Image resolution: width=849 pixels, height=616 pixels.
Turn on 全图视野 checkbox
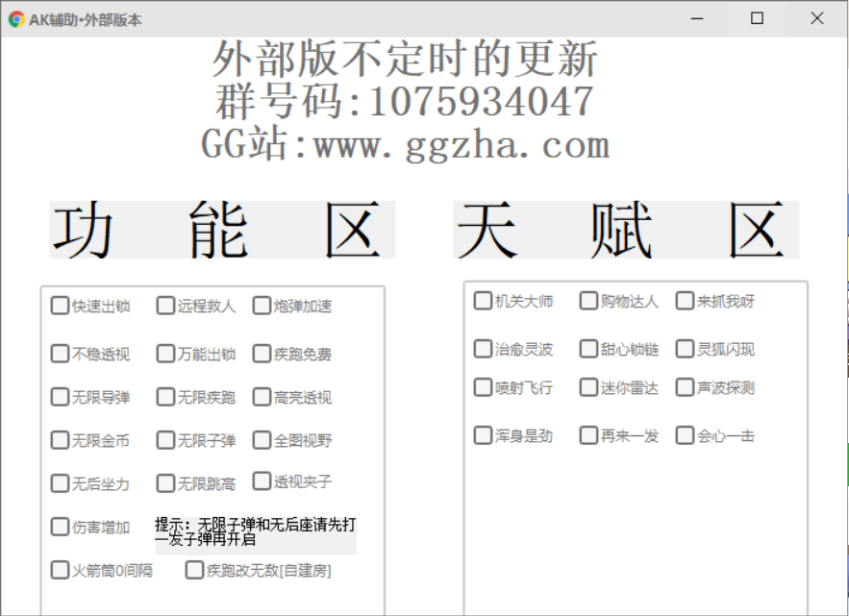[x=262, y=440]
